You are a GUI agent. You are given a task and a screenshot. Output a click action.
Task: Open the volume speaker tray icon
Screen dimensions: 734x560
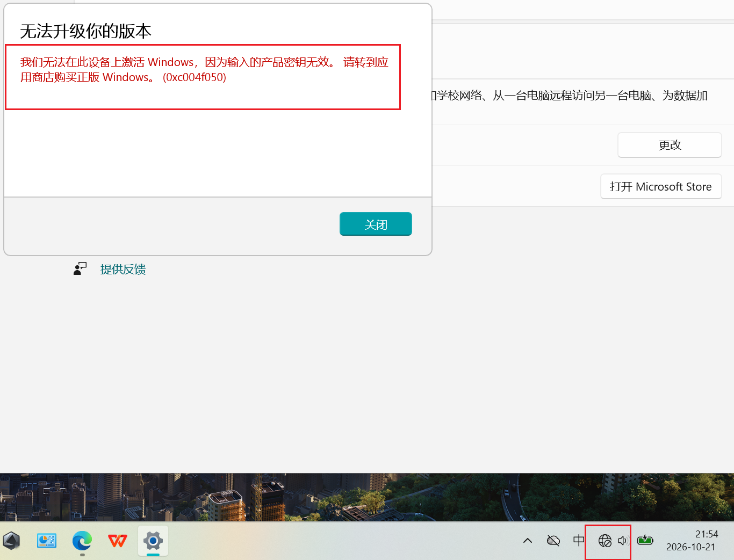tap(622, 541)
